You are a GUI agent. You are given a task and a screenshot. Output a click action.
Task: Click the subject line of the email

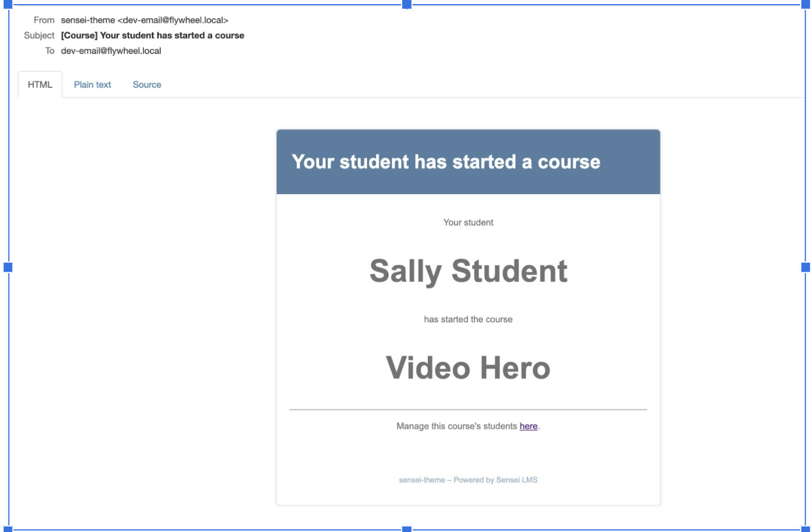[x=153, y=35]
